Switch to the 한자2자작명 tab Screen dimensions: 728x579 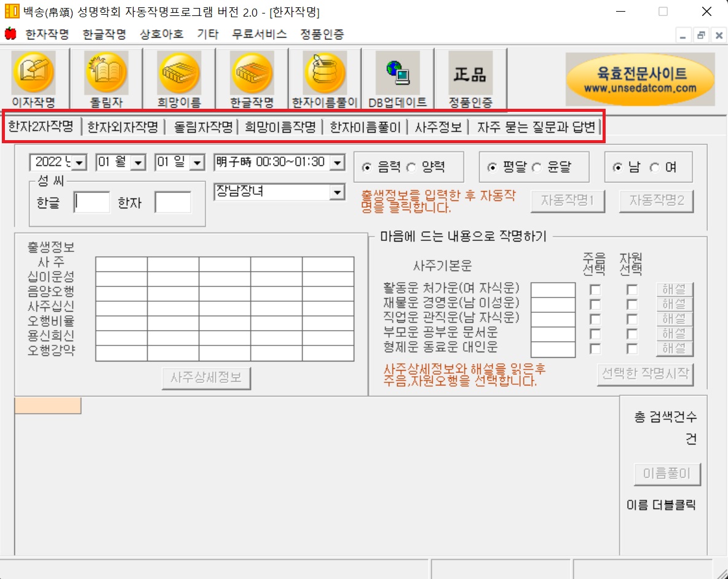(41, 126)
